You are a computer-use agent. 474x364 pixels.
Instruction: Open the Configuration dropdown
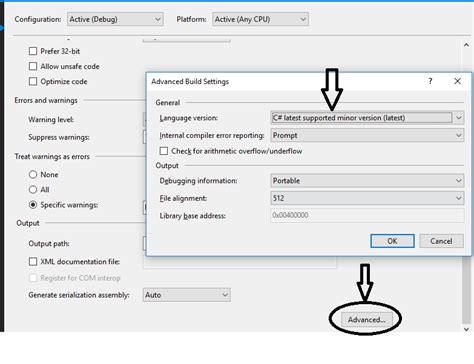[x=115, y=19]
